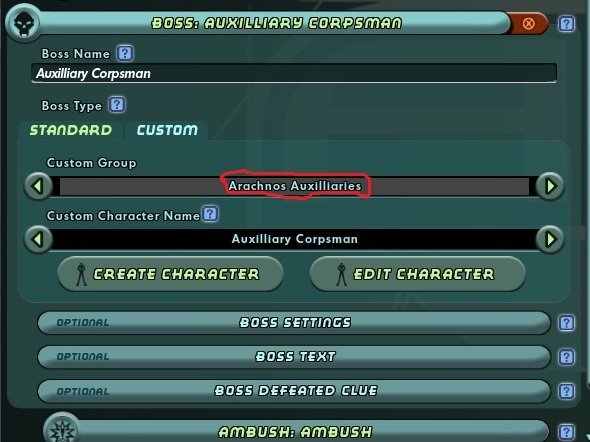Screen dimensions: 590x442
Task: Switch to the Standard boss type tab
Action: pyautogui.click(x=71, y=130)
